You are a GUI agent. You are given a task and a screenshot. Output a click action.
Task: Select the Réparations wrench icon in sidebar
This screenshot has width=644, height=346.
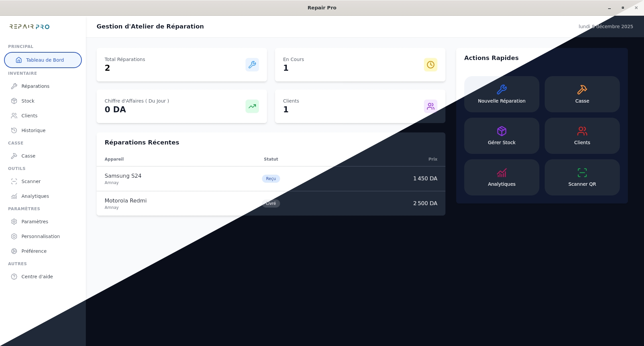click(14, 86)
